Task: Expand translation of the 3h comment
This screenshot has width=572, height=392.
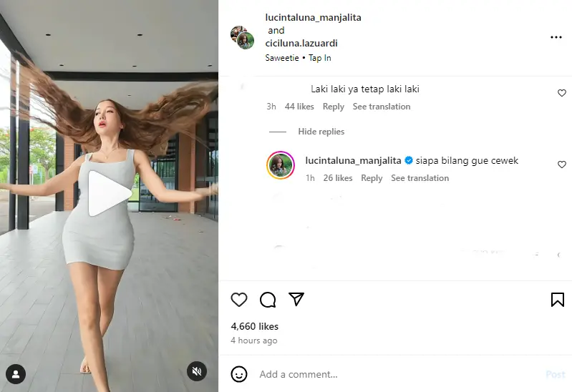Action: [381, 107]
